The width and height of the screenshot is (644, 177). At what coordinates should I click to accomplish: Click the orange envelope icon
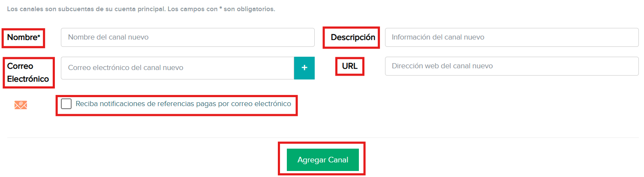pyautogui.click(x=21, y=105)
